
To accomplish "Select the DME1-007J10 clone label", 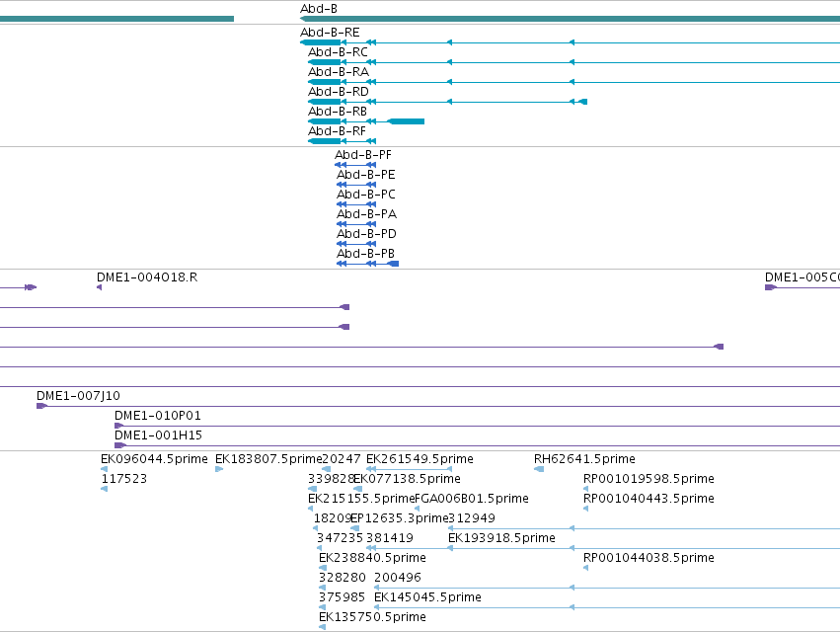I will tap(78, 396).
